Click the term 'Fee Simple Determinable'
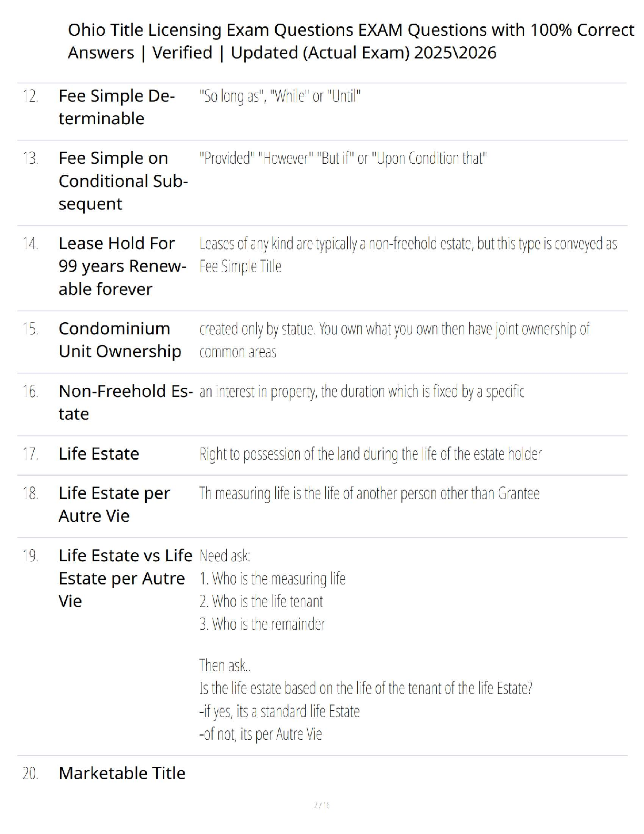The width and height of the screenshot is (644, 834). pos(116,107)
